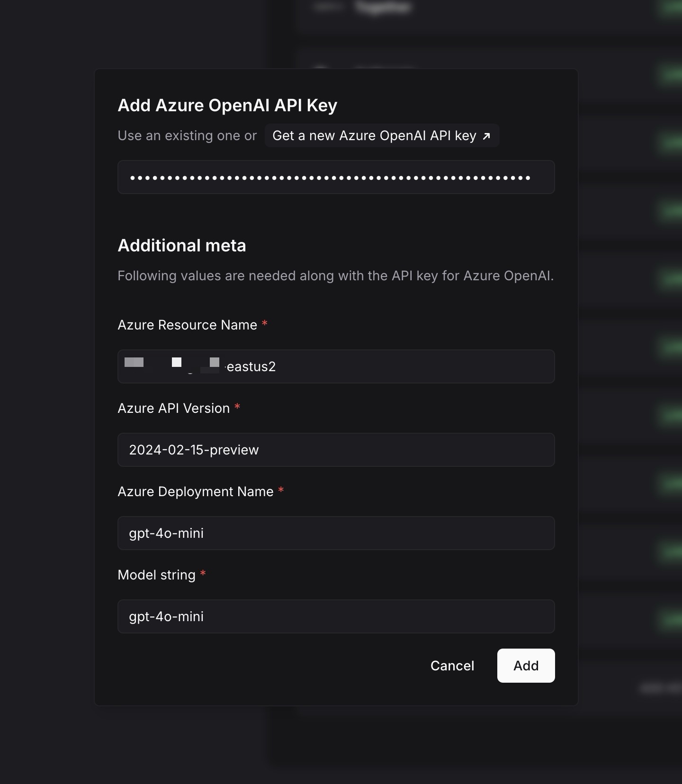Edit the Azure Resource Name field
Image resolution: width=682 pixels, height=784 pixels.
(336, 366)
